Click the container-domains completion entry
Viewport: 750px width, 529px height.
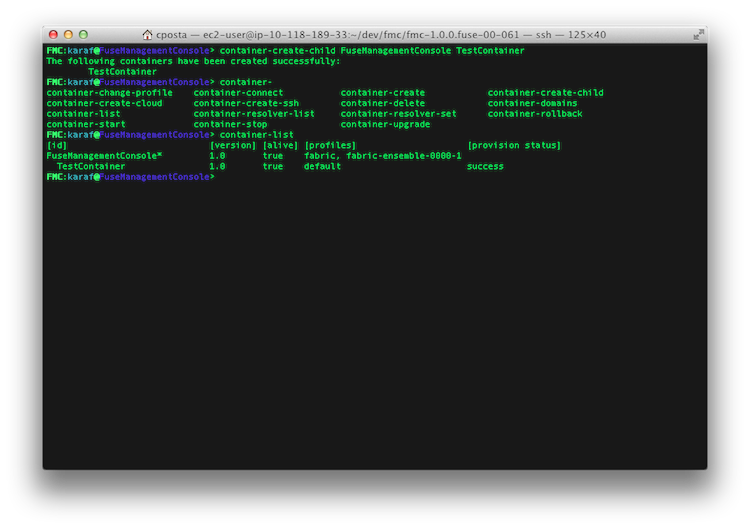[x=532, y=103]
